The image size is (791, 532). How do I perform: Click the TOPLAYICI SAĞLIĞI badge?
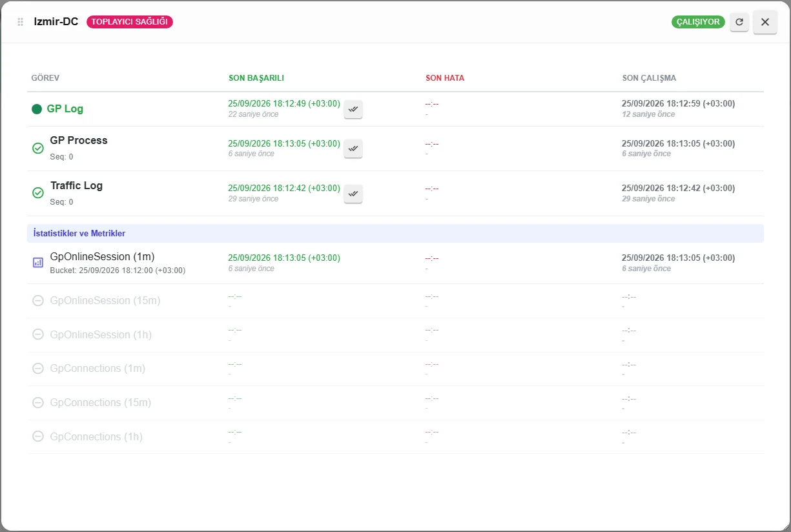[130, 22]
